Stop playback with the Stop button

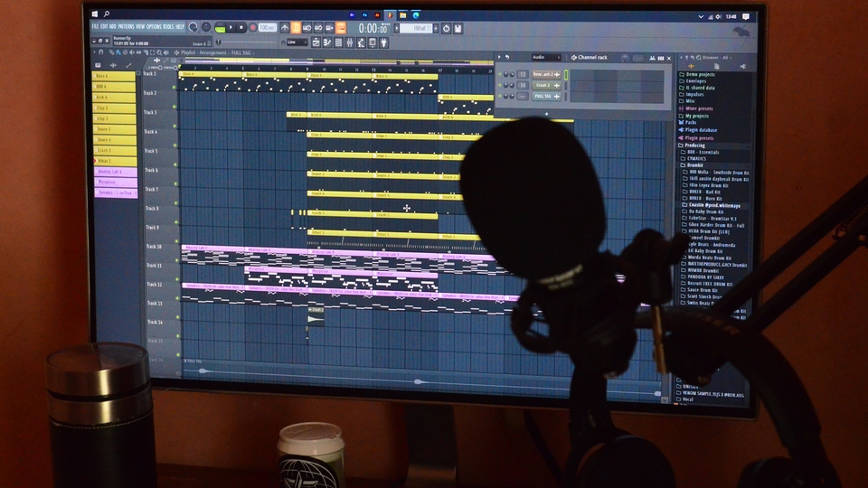coord(241,27)
